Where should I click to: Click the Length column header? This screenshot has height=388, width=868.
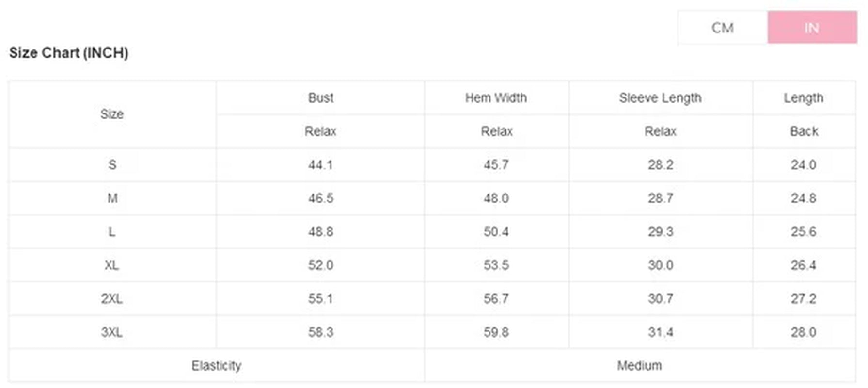pos(804,98)
